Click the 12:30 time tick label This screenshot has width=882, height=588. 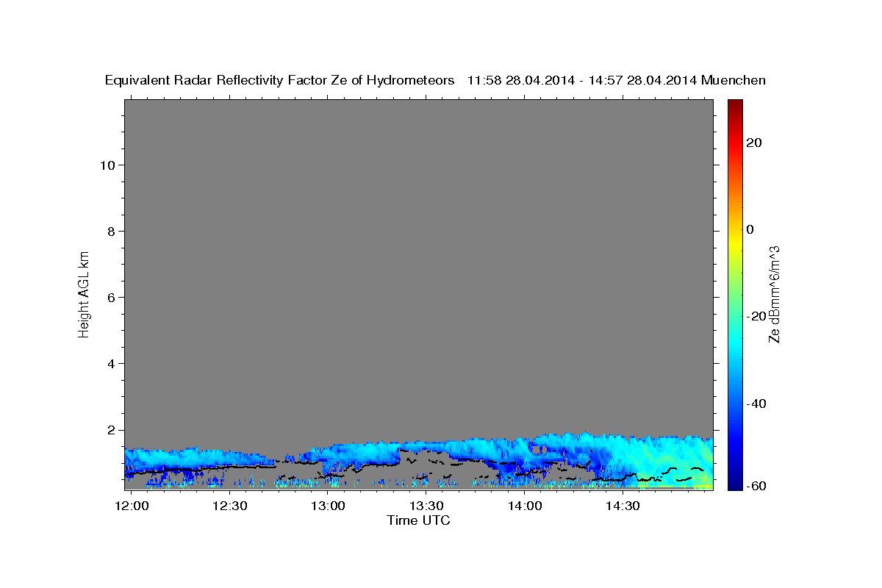pos(230,506)
